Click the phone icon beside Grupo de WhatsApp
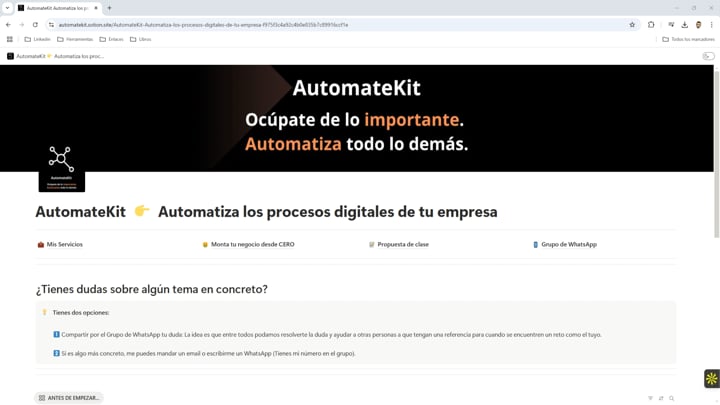Image resolution: width=720 pixels, height=405 pixels. pos(535,245)
